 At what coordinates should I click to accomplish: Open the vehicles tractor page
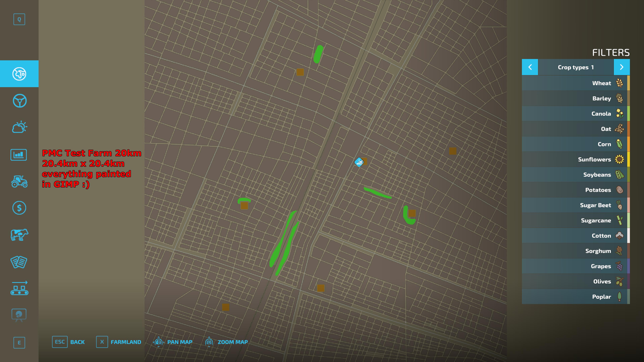pyautogui.click(x=19, y=181)
